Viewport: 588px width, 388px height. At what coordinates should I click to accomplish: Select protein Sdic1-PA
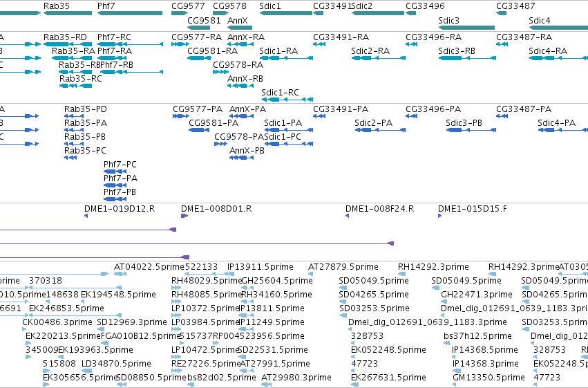[x=283, y=123]
